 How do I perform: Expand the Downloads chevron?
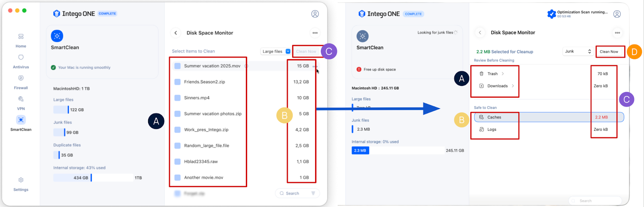coord(513,86)
